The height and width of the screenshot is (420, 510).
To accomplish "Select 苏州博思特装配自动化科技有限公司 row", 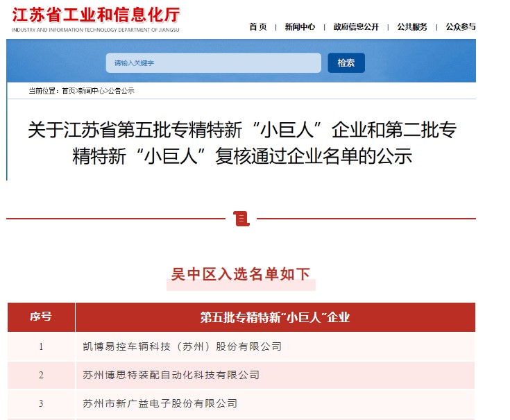I will (x=241, y=375).
